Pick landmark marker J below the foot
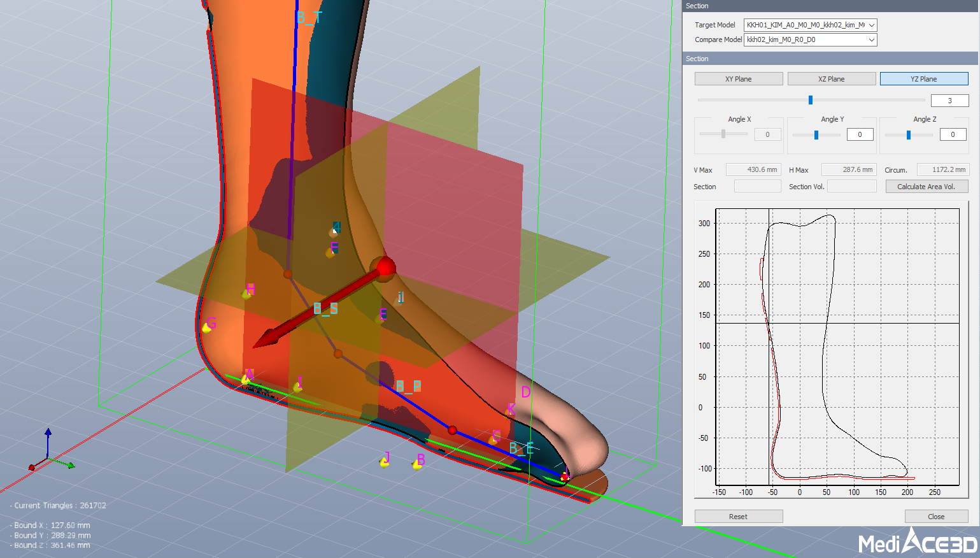 pos(385,461)
